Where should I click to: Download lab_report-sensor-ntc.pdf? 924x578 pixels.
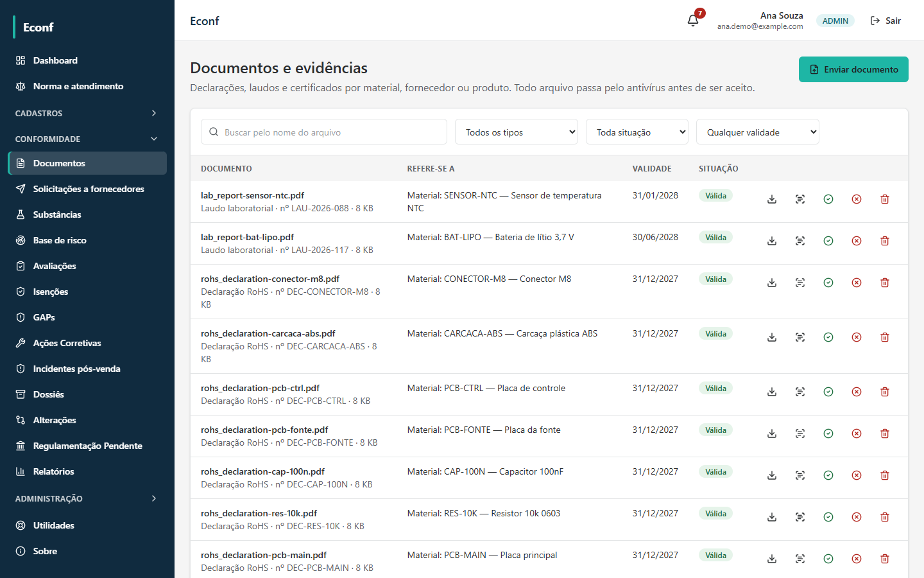[772, 199]
